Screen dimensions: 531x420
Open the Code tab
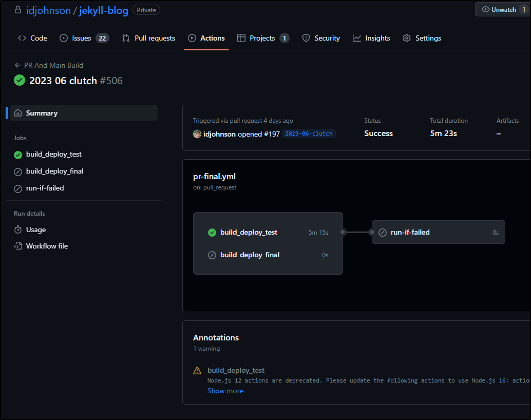coord(32,39)
